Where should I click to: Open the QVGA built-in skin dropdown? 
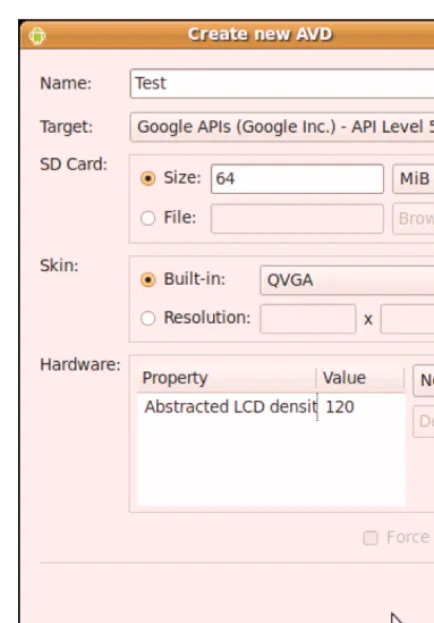pos(347,280)
